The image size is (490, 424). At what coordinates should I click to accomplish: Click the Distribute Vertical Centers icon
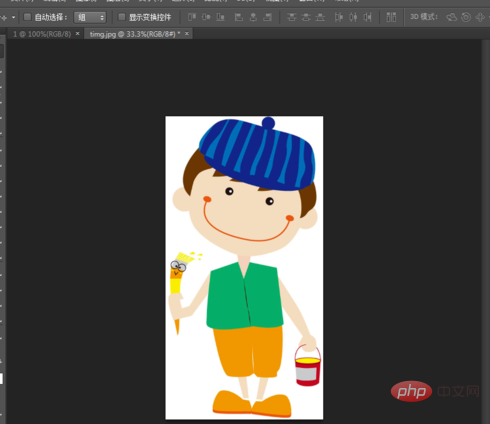pos(306,17)
